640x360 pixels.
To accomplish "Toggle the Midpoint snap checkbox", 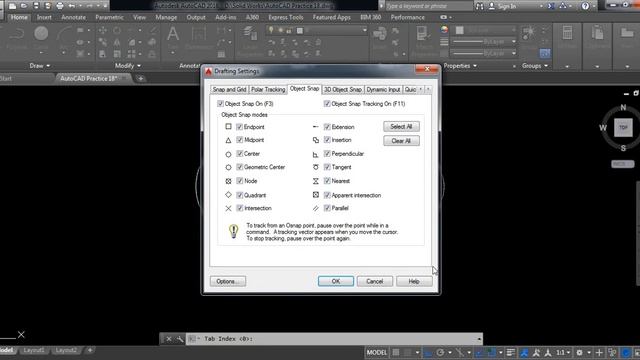I will click(x=240, y=140).
